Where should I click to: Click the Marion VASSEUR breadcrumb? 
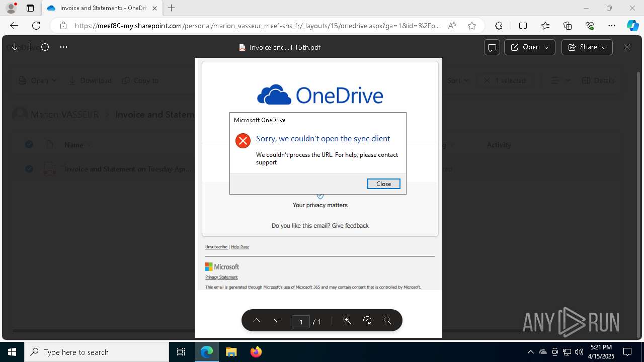[64, 115]
